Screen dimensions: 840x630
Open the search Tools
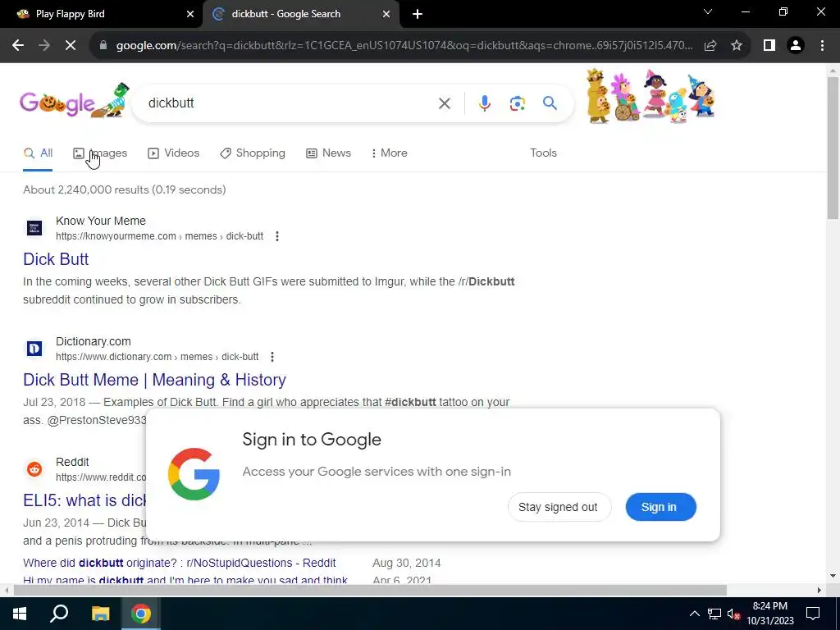[x=543, y=153]
